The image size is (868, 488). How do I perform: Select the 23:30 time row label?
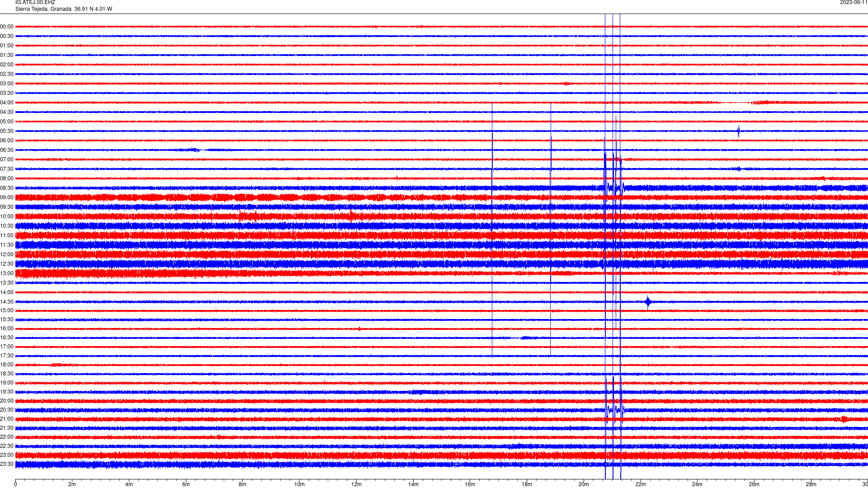(7, 464)
